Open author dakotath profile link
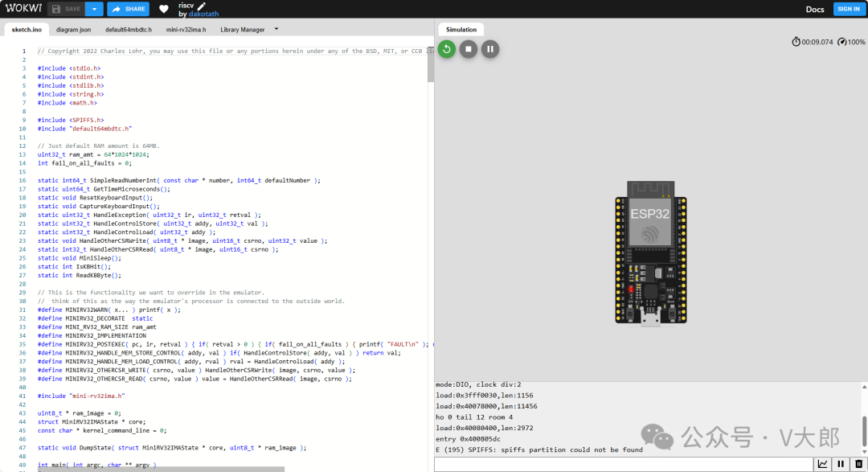Screen dimensions: 868x472 pyautogui.click(x=203, y=14)
